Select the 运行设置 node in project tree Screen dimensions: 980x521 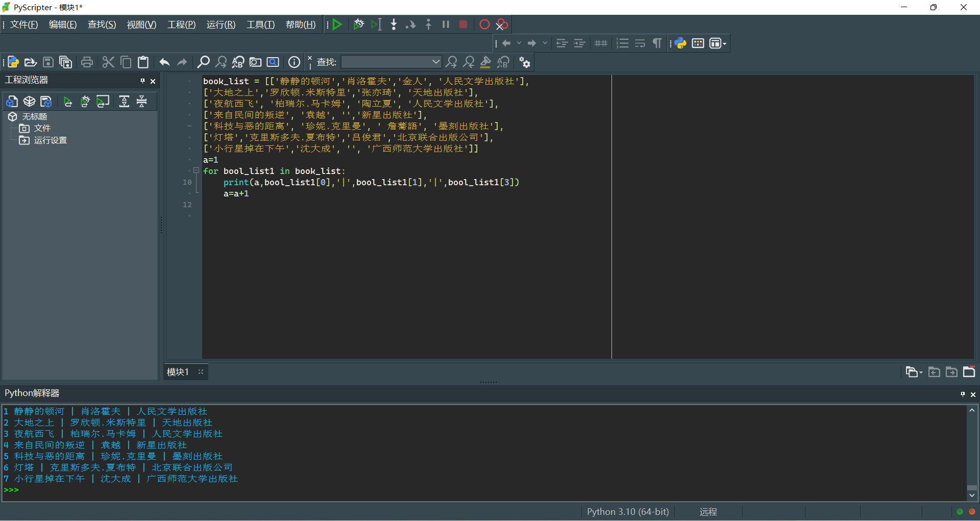point(50,140)
